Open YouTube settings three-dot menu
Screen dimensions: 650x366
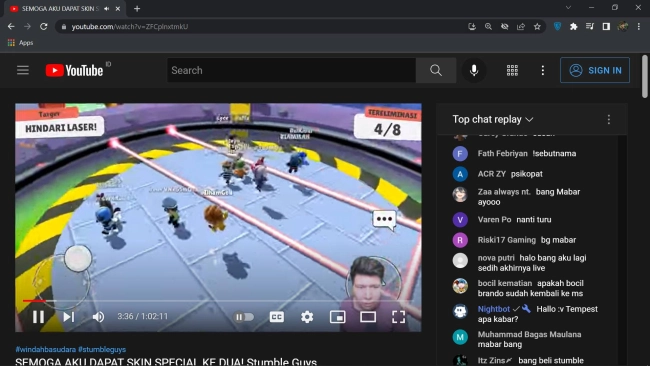coord(543,70)
